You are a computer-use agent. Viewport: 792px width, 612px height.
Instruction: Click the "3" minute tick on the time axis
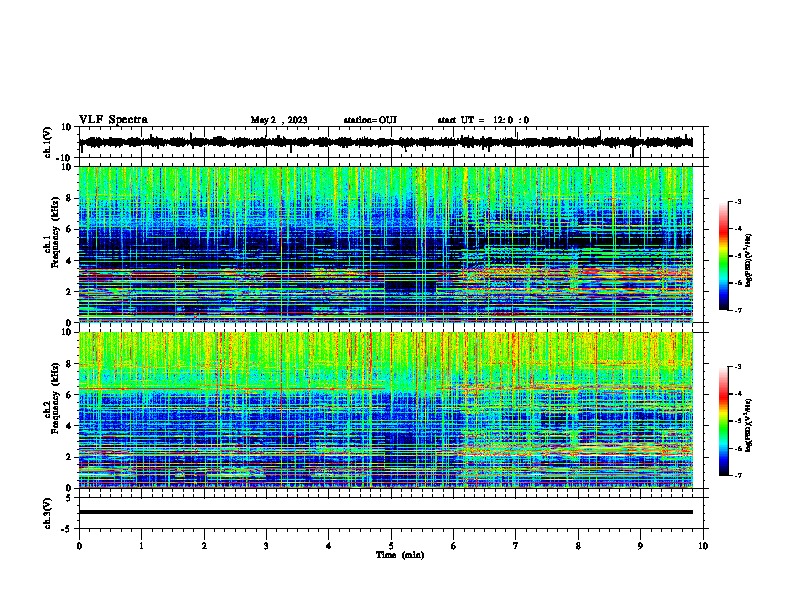[266, 546]
